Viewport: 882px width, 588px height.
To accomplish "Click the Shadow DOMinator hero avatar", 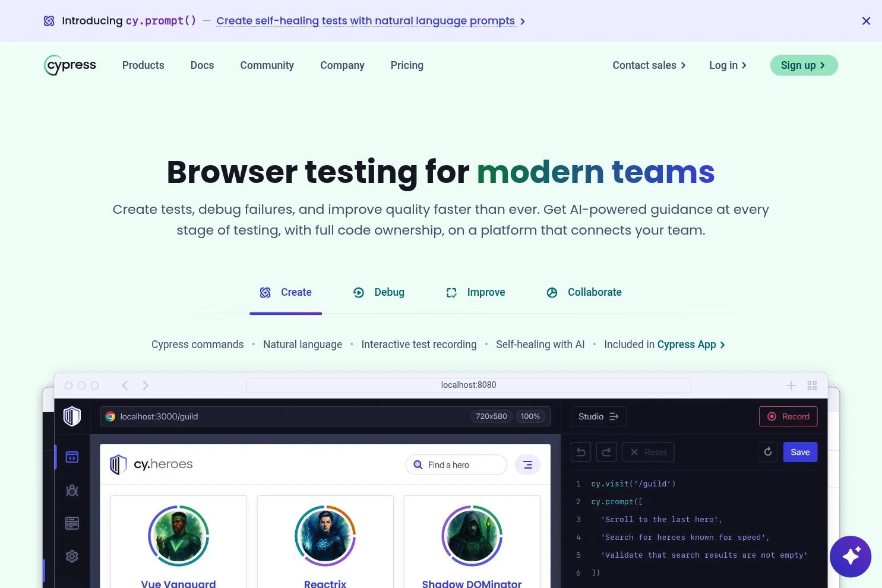I will coord(472,536).
